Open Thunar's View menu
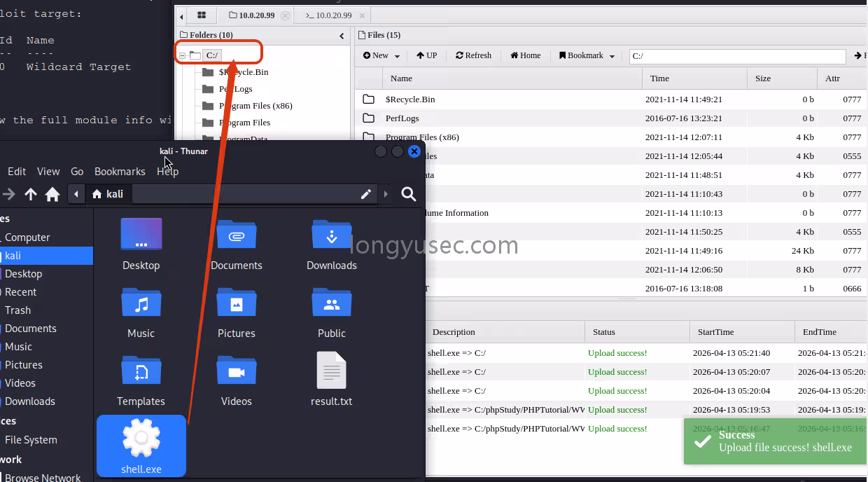This screenshot has width=868, height=482. click(48, 171)
